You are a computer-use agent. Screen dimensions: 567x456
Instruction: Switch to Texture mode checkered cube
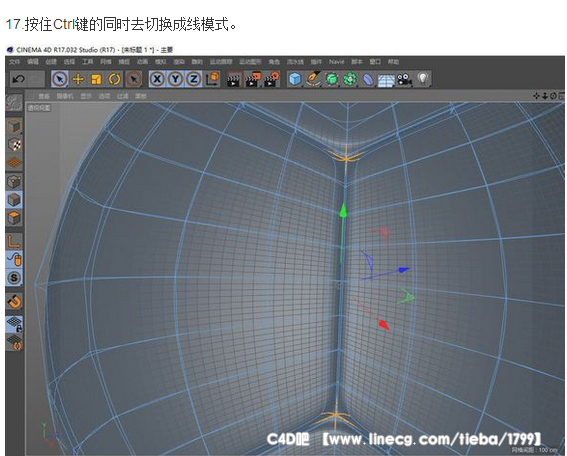coord(14,145)
